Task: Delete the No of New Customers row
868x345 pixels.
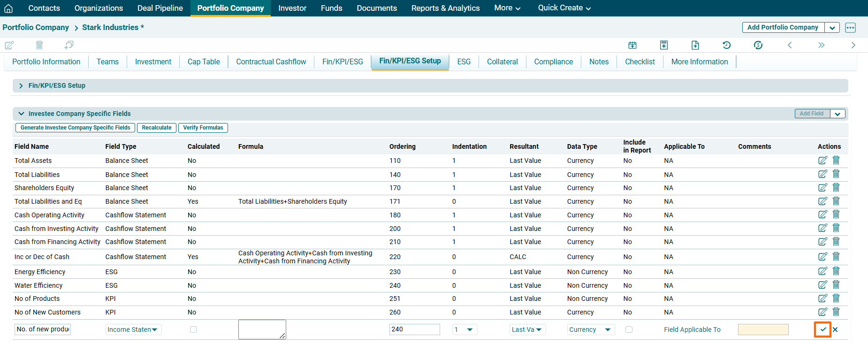Action: click(x=836, y=312)
